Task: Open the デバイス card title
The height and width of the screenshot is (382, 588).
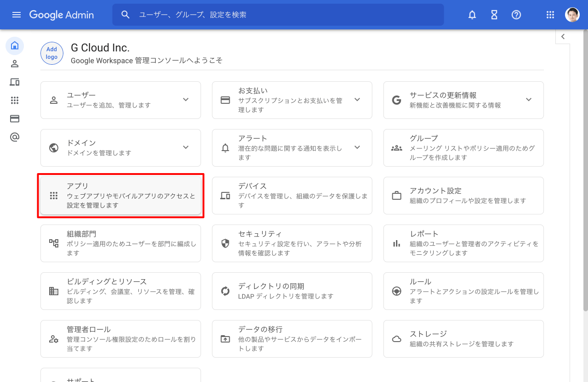Action: [x=253, y=186]
